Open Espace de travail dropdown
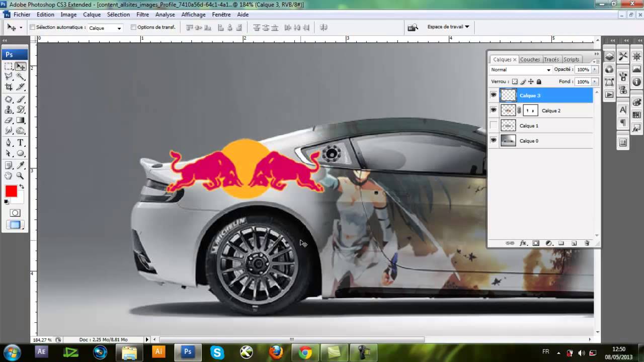 (448, 27)
